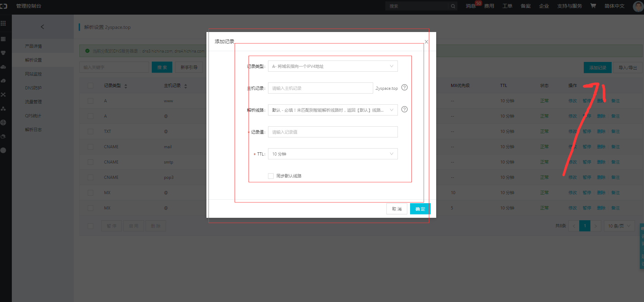644x302 pixels.
Task: Click 删除 link in the MX priority 5 row
Action: tap(601, 208)
